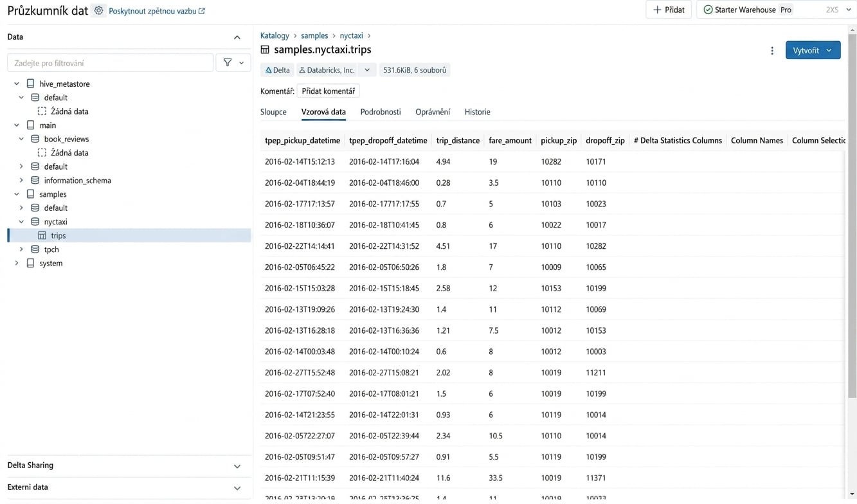Click the Vytvořit button
857x504 pixels.
tap(813, 50)
